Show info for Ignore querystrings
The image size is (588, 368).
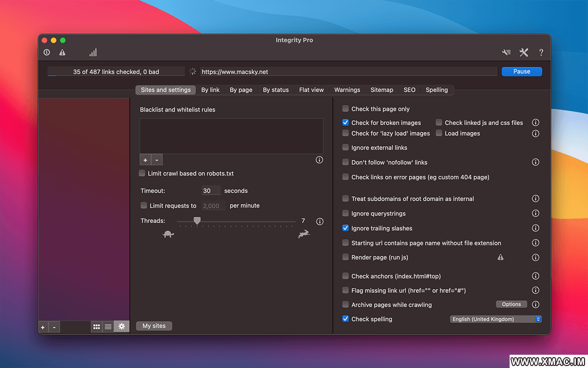536,213
